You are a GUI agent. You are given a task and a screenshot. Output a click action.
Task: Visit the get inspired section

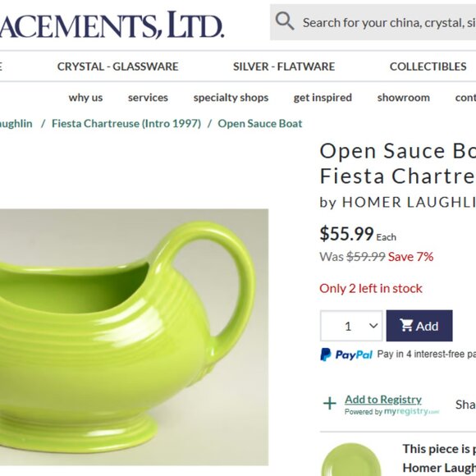(323, 98)
